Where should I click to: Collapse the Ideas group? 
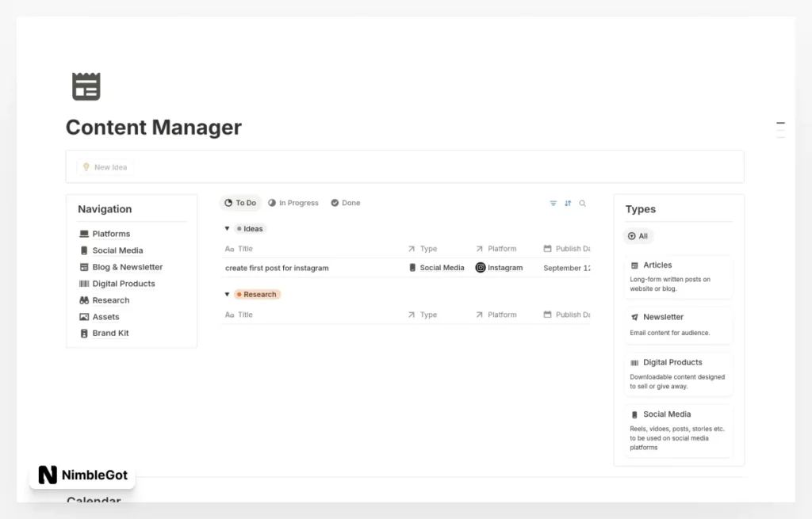[227, 228]
